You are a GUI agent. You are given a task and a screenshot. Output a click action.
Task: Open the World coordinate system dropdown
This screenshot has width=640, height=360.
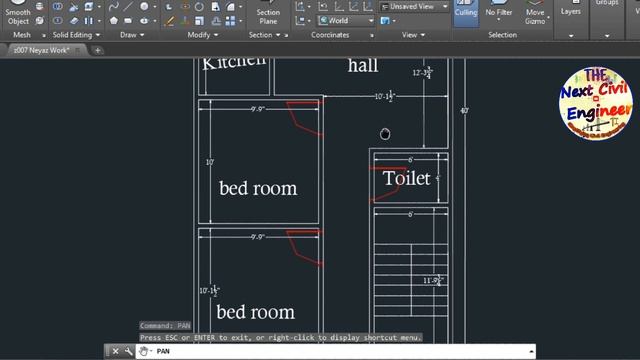pyautogui.click(x=346, y=20)
